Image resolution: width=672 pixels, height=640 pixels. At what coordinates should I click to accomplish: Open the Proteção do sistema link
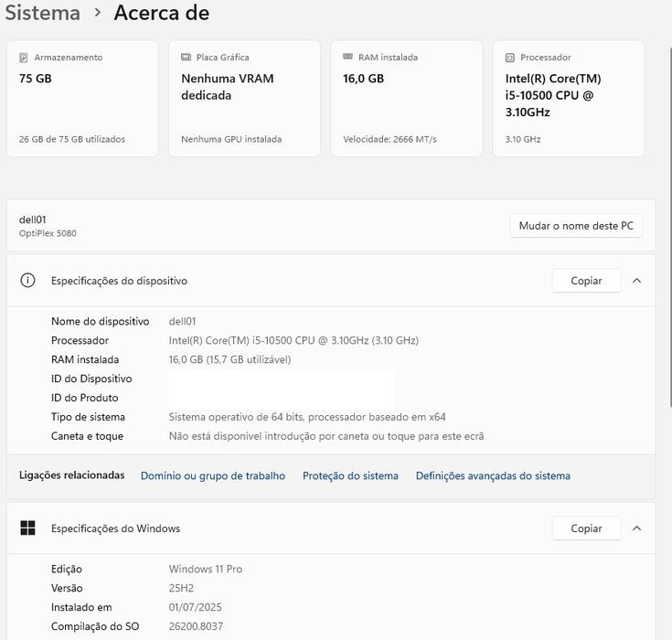(x=350, y=475)
